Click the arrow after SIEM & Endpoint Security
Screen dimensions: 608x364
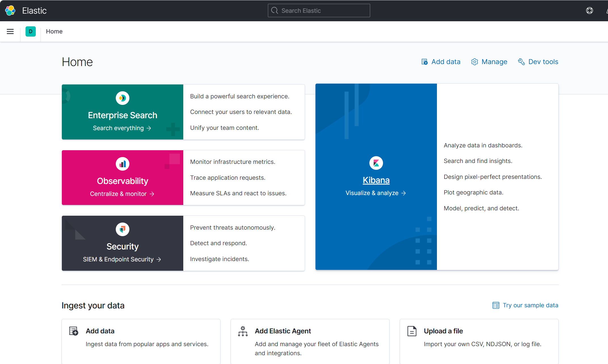pyautogui.click(x=159, y=259)
